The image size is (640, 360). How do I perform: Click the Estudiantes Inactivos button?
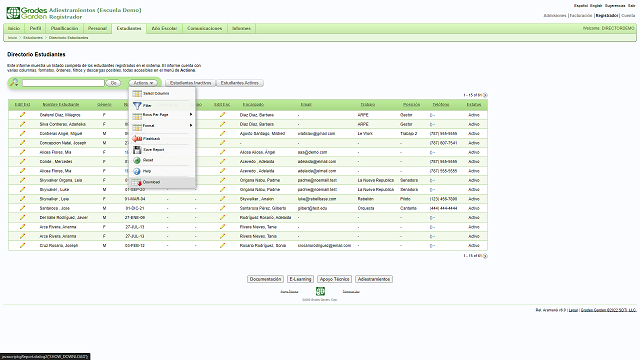191,83
